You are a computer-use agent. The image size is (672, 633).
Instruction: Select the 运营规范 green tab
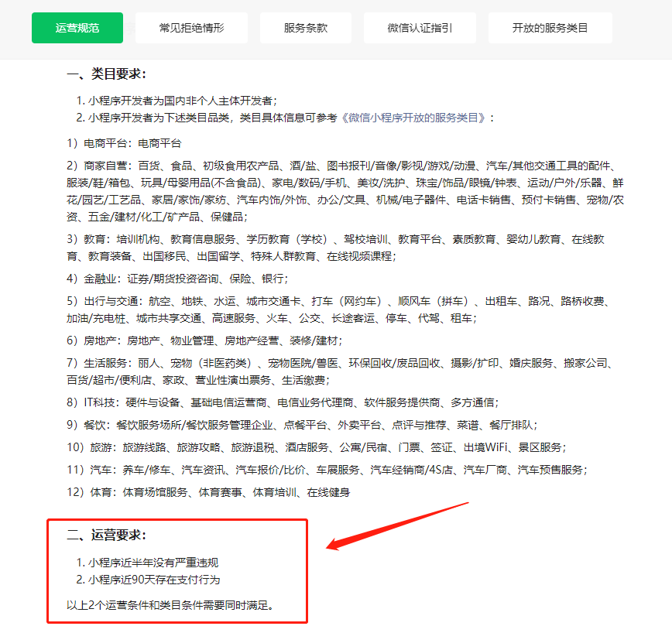coord(77,28)
